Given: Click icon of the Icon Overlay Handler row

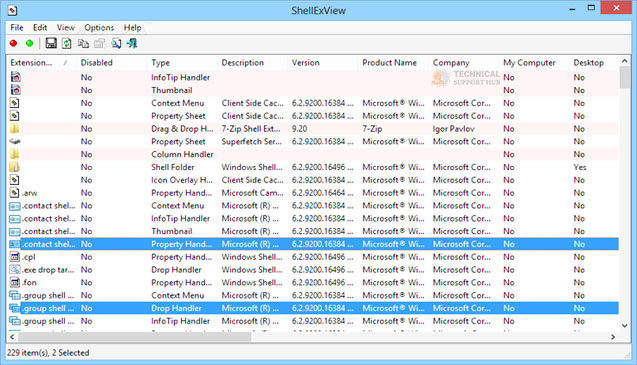Looking at the screenshot, I should click(x=15, y=180).
